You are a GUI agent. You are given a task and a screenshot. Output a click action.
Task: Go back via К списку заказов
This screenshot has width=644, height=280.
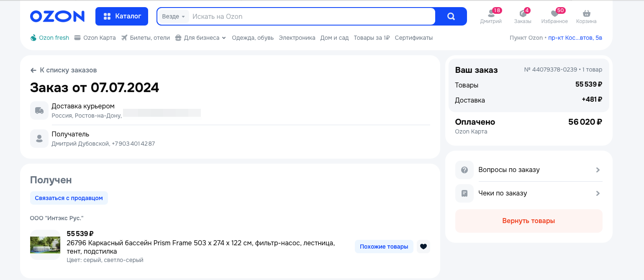pyautogui.click(x=64, y=70)
